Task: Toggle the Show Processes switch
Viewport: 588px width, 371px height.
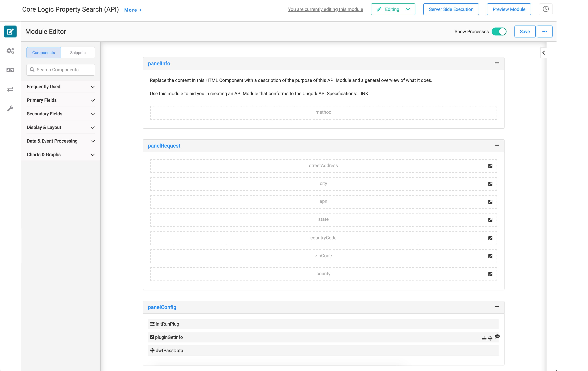Action: (499, 31)
